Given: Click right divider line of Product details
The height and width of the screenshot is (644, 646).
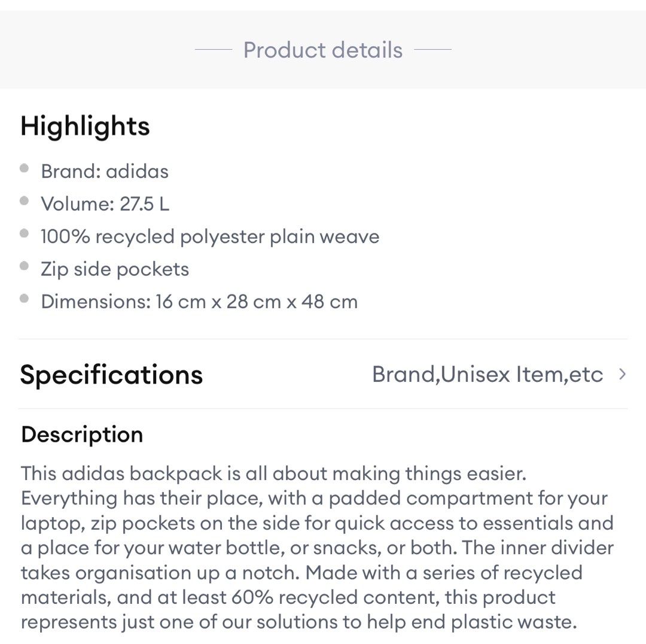Looking at the screenshot, I should [432, 50].
